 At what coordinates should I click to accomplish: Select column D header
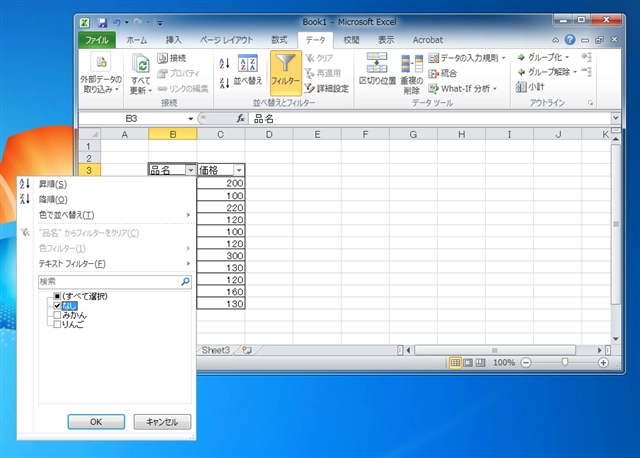[x=269, y=134]
